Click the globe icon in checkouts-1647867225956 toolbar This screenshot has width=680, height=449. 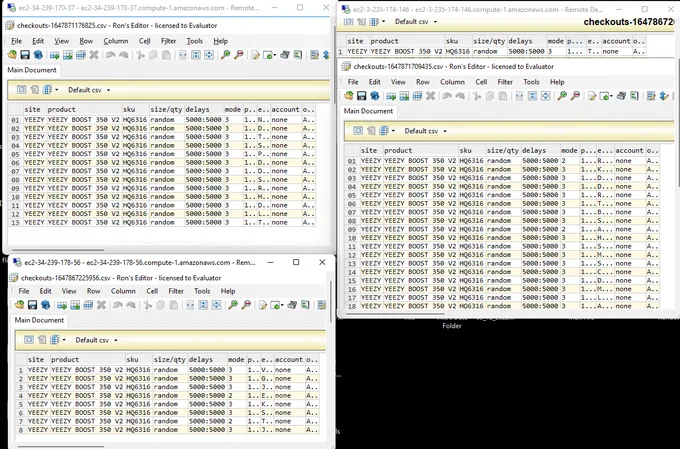tap(46, 305)
